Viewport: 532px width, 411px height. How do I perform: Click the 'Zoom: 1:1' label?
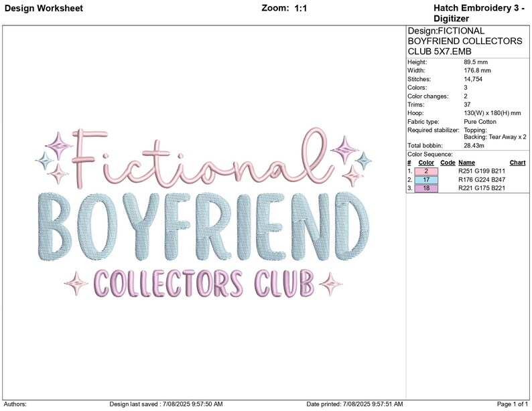[284, 8]
